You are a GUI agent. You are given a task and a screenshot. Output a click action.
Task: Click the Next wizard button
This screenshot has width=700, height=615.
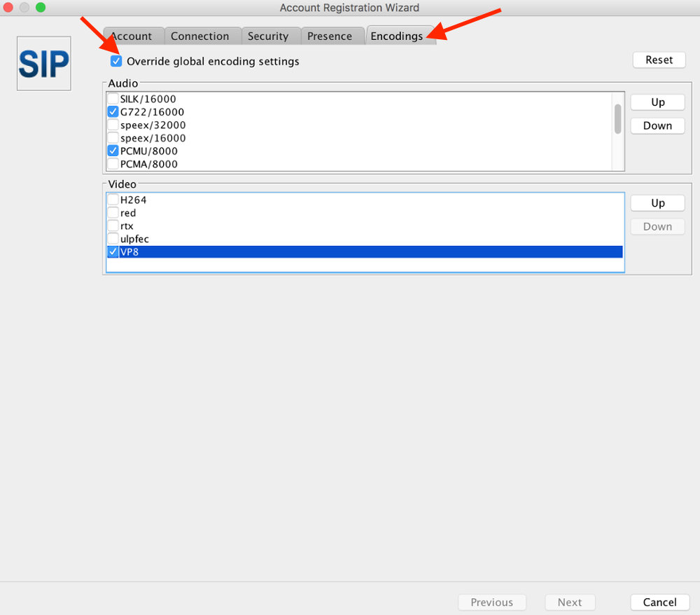(x=570, y=602)
